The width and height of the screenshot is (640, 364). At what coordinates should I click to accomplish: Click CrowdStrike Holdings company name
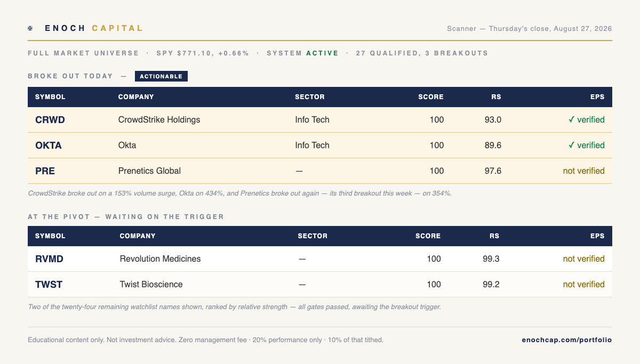click(x=159, y=120)
